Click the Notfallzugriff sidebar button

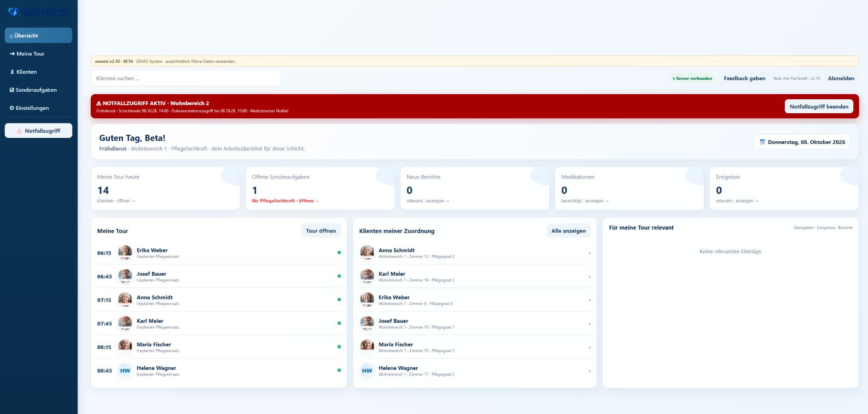coord(39,131)
